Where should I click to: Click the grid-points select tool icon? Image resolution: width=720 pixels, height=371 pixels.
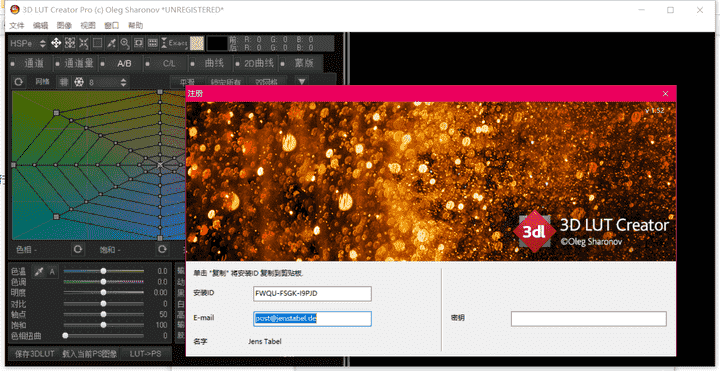pos(70,43)
